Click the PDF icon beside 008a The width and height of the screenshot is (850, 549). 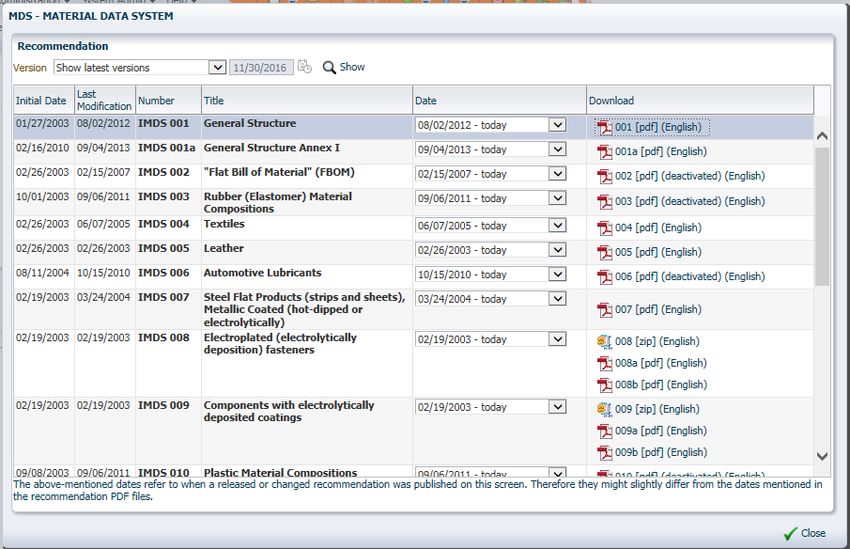(604, 364)
